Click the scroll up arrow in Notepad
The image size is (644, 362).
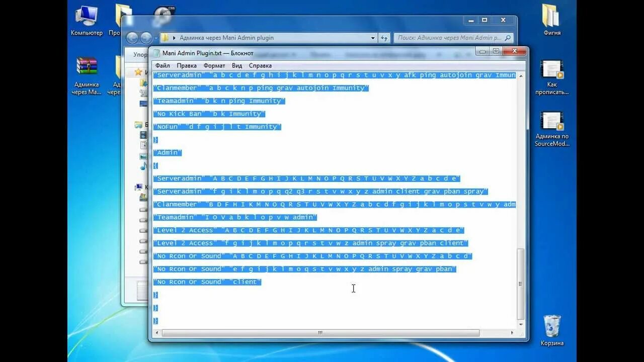click(521, 75)
